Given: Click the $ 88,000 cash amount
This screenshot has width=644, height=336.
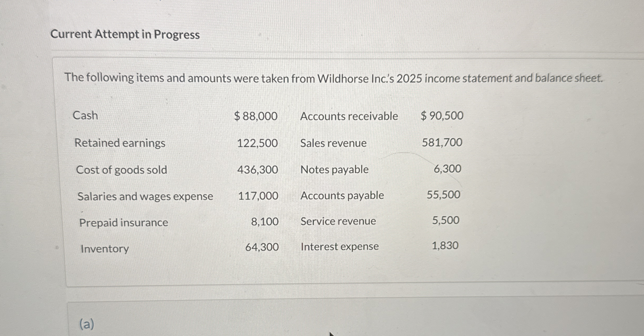Looking at the screenshot, I should click(x=256, y=116).
